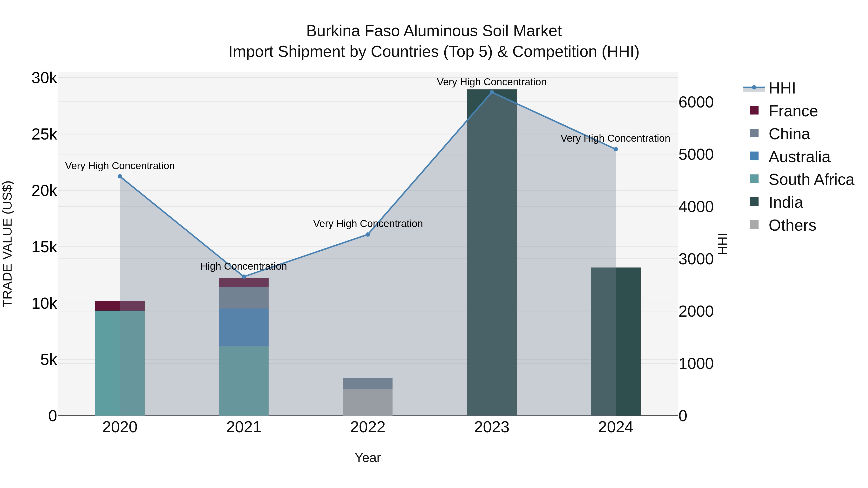Toggle the France legend entry
This screenshot has height=488, width=868.
tap(783, 111)
